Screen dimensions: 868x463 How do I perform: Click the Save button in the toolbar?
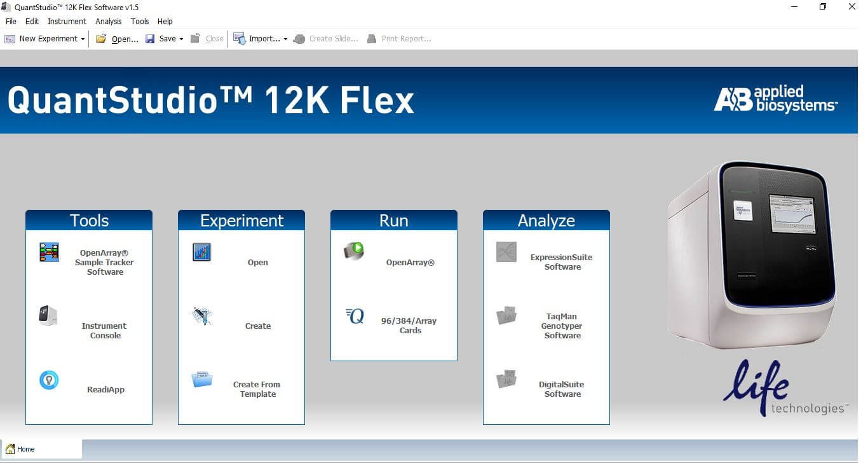(162, 39)
